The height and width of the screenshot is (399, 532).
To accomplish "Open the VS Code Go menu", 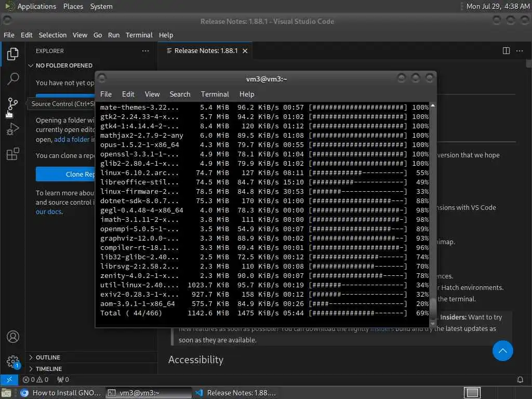I will (x=98, y=35).
